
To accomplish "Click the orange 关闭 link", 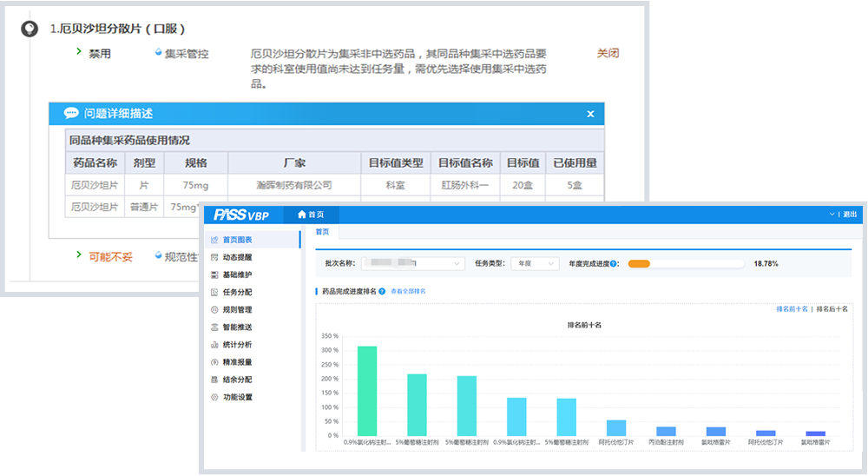I will click(608, 53).
